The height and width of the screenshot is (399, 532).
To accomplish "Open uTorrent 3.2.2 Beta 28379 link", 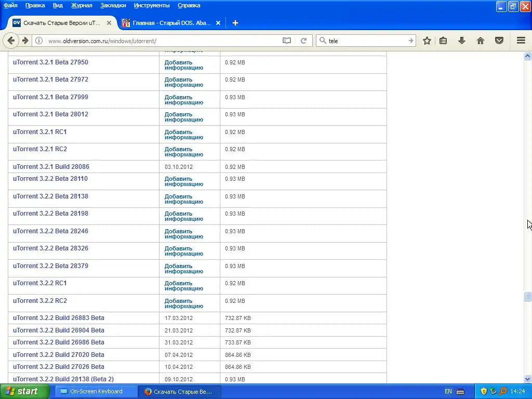I will 50,265.
